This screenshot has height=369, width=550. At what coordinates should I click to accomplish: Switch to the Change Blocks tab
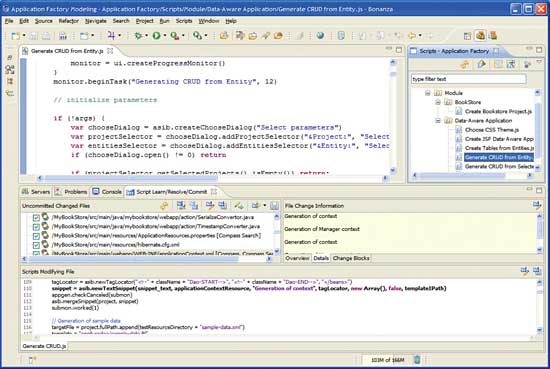click(x=351, y=258)
